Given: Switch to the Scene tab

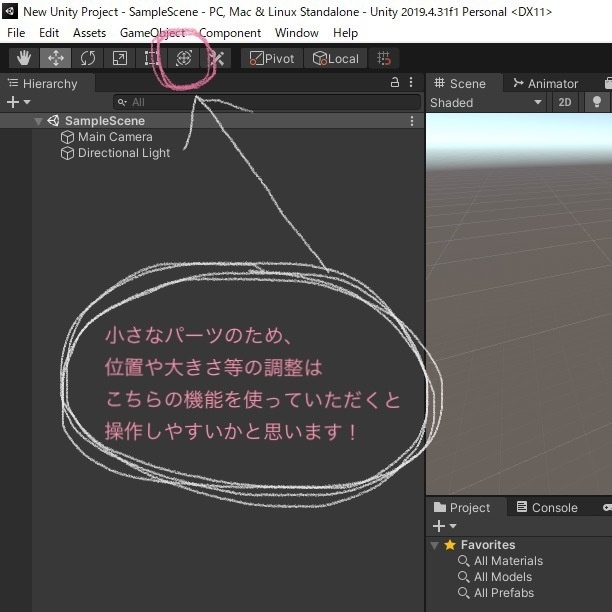Looking at the screenshot, I should click(463, 83).
